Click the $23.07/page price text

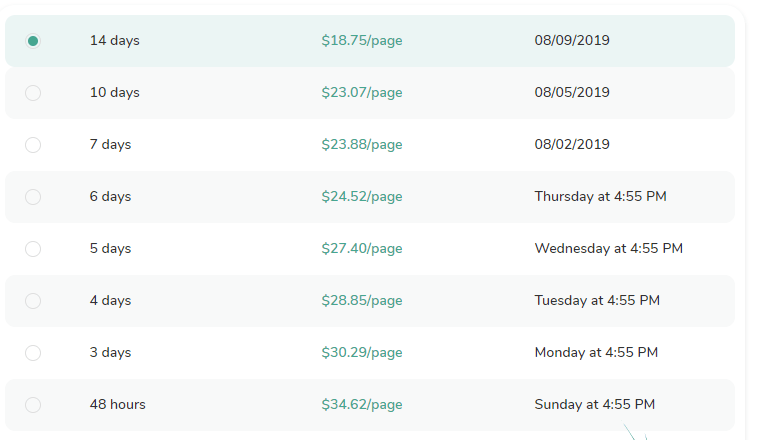tap(362, 92)
